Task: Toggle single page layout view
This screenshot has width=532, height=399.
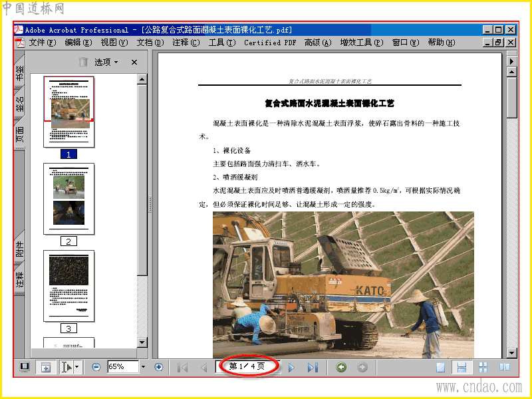Action: tap(440, 368)
